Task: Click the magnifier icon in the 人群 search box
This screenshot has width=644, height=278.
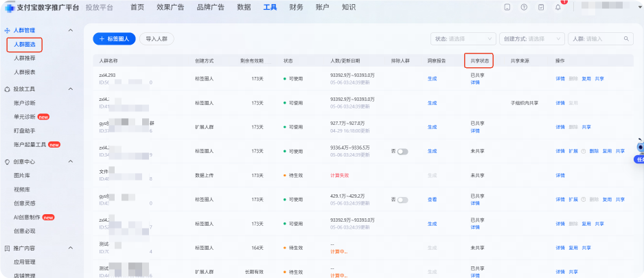Action: [626, 38]
